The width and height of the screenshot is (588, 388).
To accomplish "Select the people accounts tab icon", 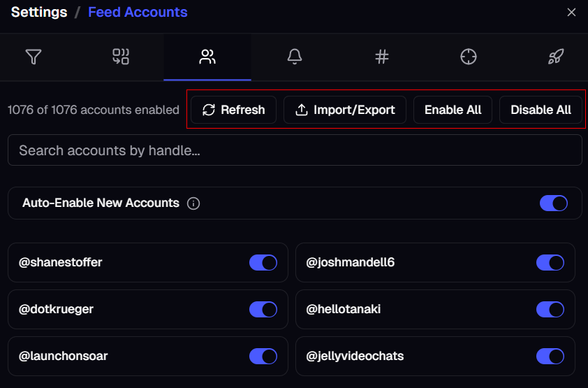I will point(207,57).
